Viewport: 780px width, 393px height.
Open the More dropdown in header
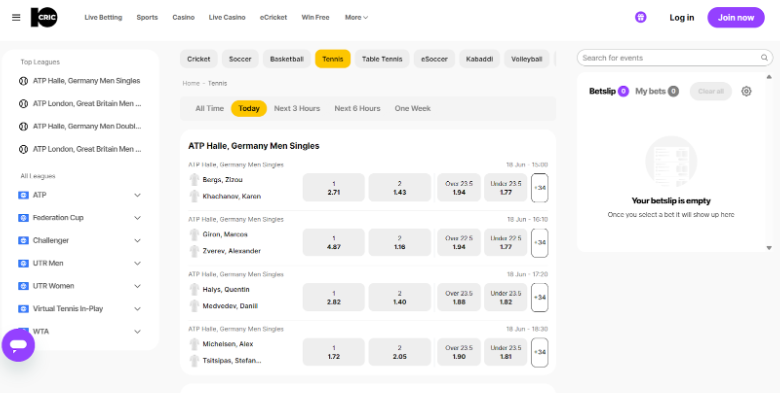coord(356,17)
